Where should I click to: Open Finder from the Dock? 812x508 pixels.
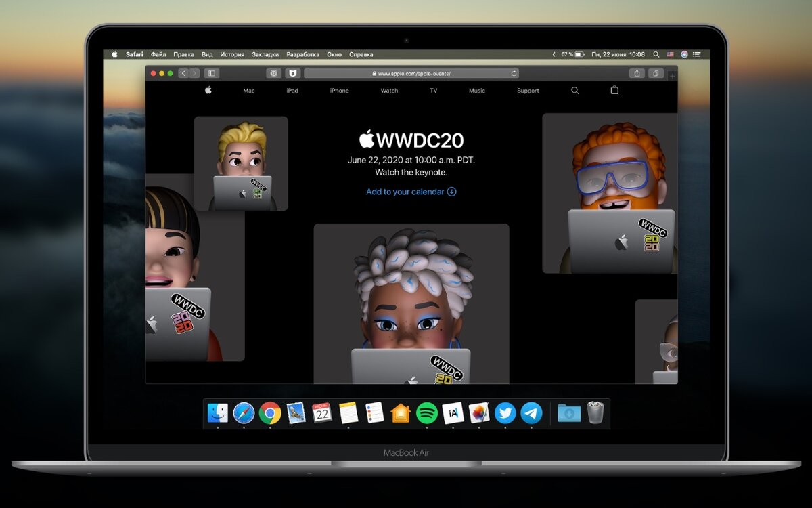tap(218, 412)
